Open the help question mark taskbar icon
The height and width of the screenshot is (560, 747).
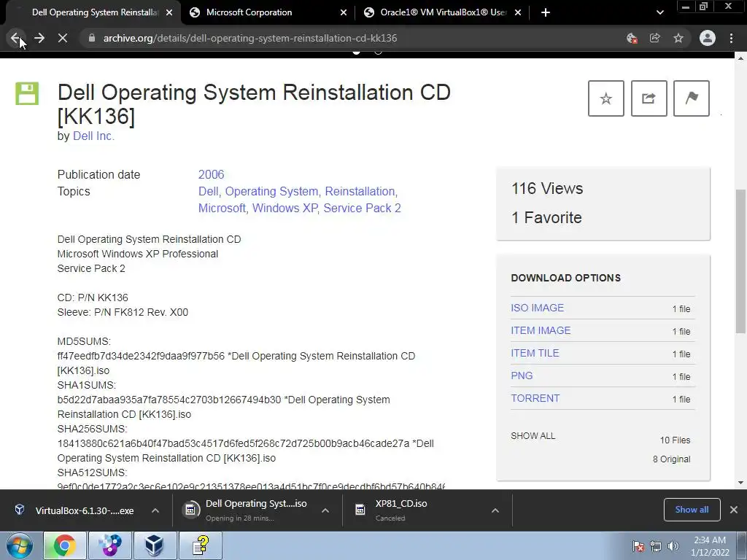coord(200,545)
